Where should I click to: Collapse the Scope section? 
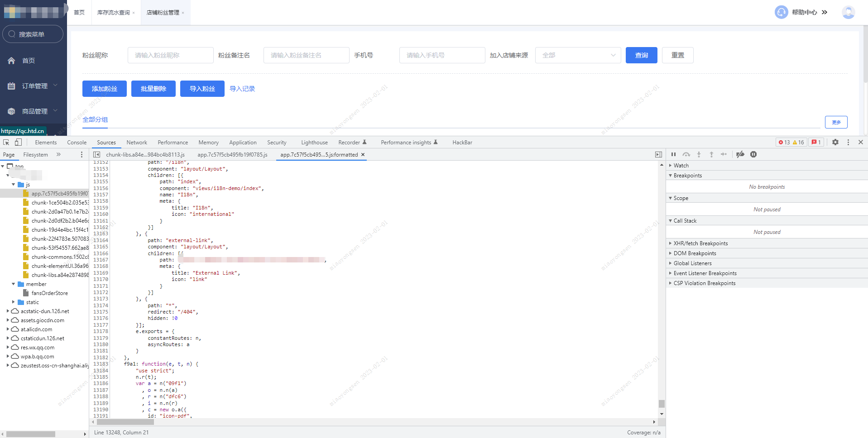coord(671,198)
